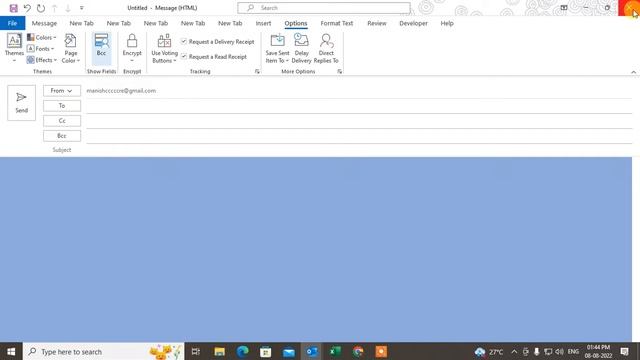Viewport: 640px width, 360px height.
Task: Open the Help tab
Action: (447, 23)
